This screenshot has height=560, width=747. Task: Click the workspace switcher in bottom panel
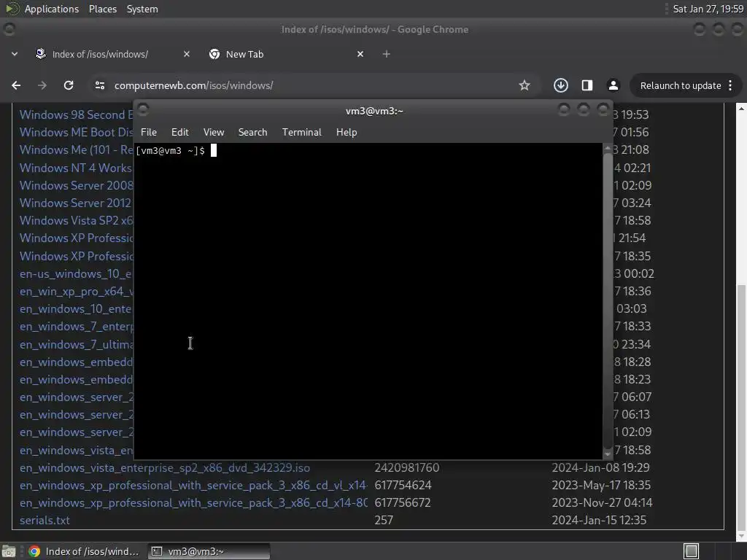691,551
